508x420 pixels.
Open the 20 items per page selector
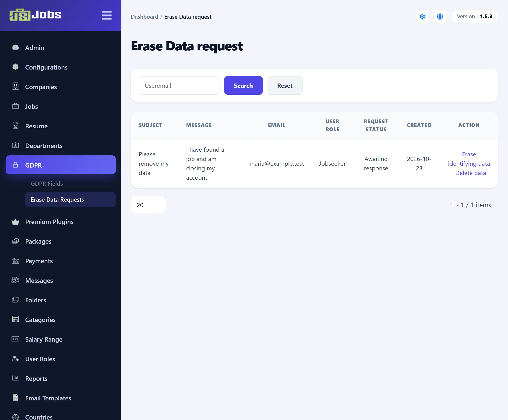[x=148, y=205]
